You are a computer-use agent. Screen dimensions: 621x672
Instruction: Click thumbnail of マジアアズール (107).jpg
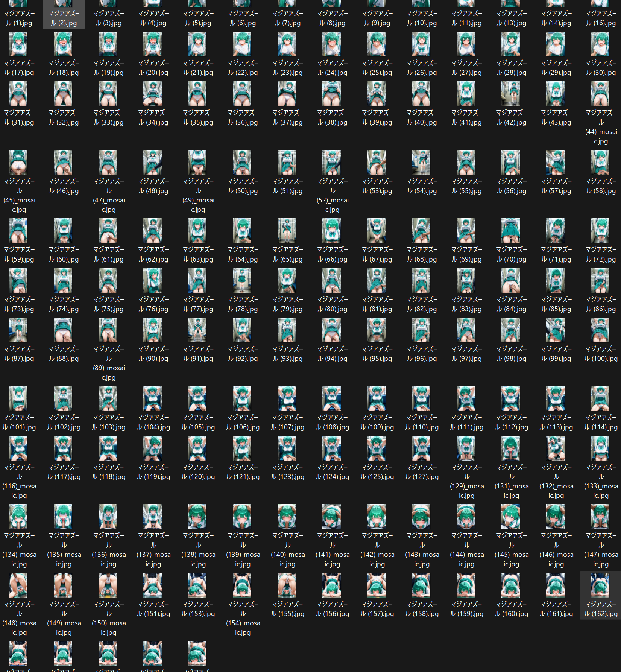[287, 399]
